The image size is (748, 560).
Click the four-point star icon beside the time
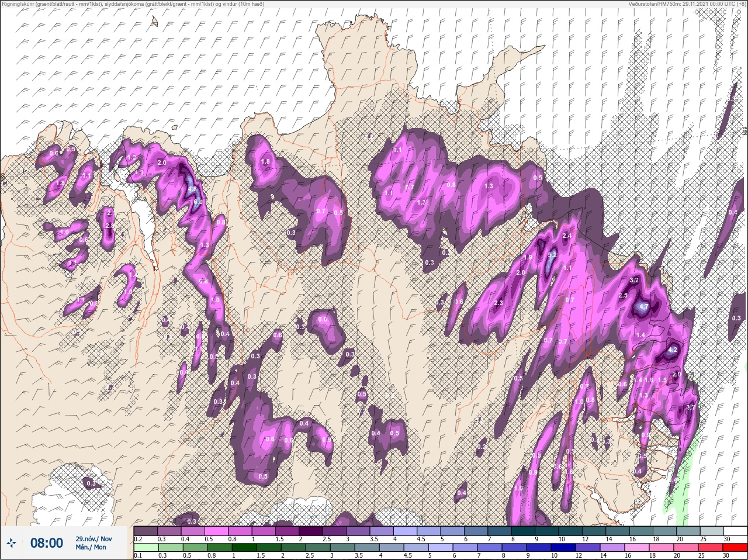pos(12,544)
